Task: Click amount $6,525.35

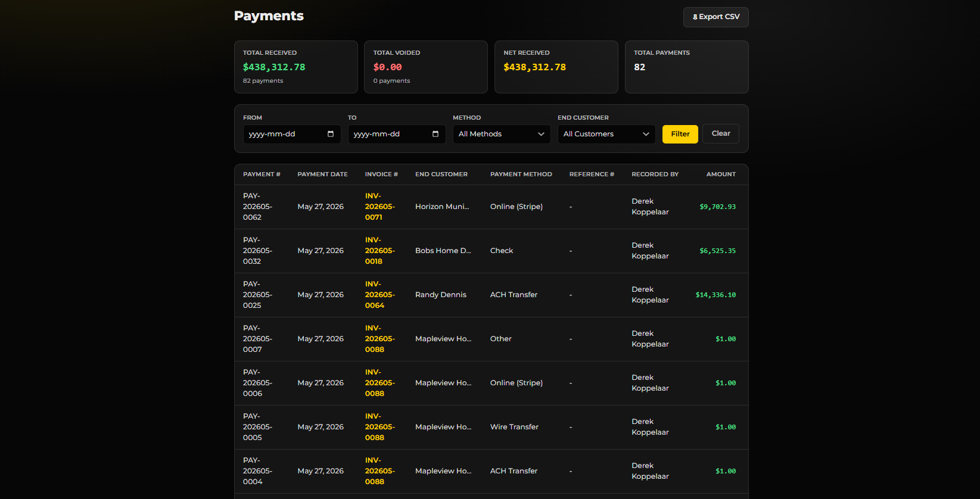Action: pyautogui.click(x=717, y=251)
